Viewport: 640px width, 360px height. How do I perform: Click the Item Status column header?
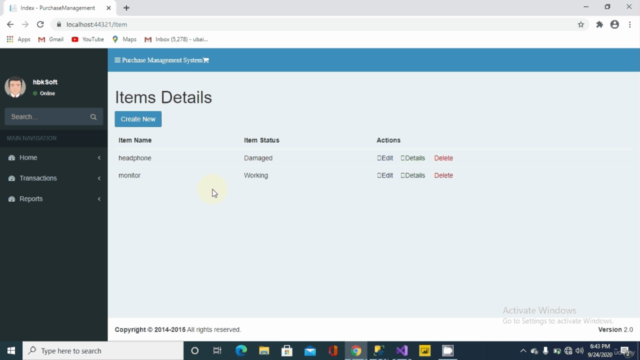click(261, 140)
